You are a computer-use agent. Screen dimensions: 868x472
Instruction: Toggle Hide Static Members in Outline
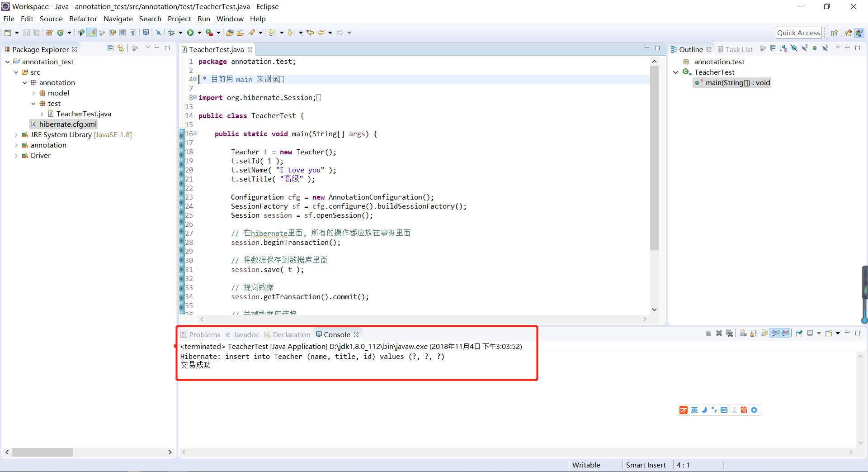click(x=804, y=48)
